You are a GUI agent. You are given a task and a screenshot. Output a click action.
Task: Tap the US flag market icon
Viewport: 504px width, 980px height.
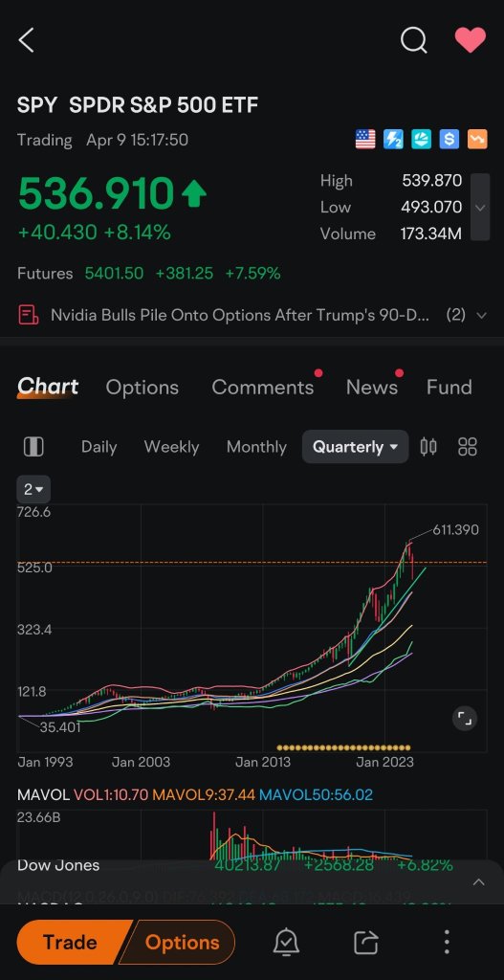[x=365, y=139]
